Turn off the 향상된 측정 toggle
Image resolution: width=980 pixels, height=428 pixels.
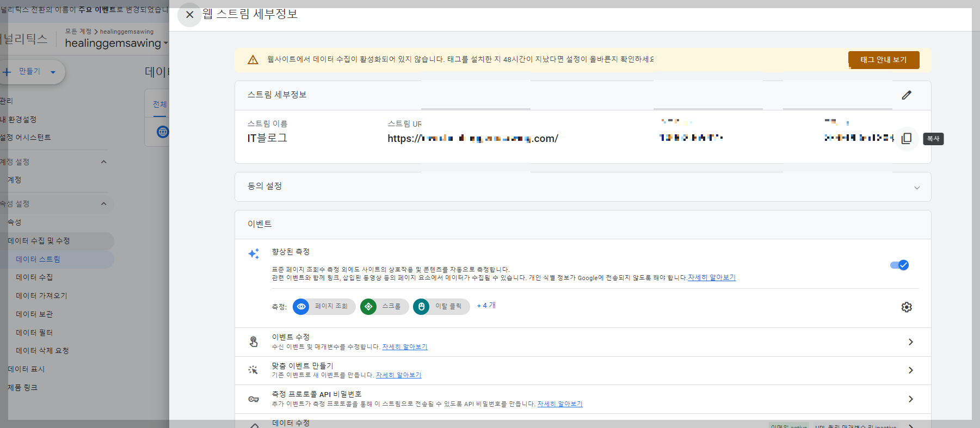(x=899, y=265)
